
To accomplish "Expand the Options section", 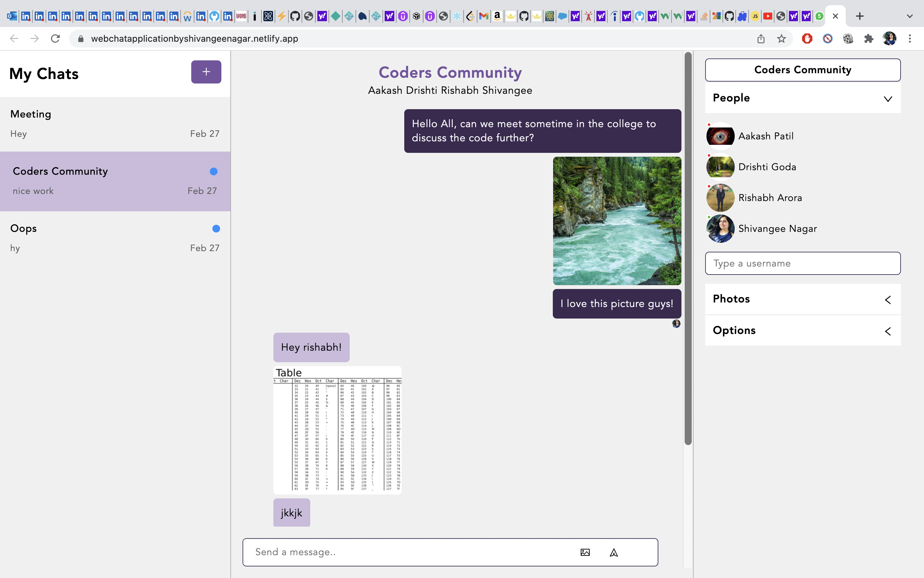I will tap(803, 331).
